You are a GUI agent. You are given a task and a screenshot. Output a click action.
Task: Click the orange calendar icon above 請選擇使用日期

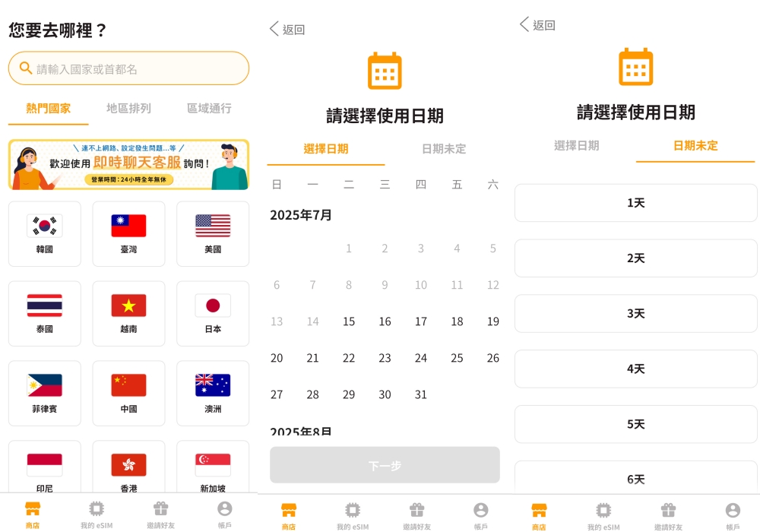[385, 70]
